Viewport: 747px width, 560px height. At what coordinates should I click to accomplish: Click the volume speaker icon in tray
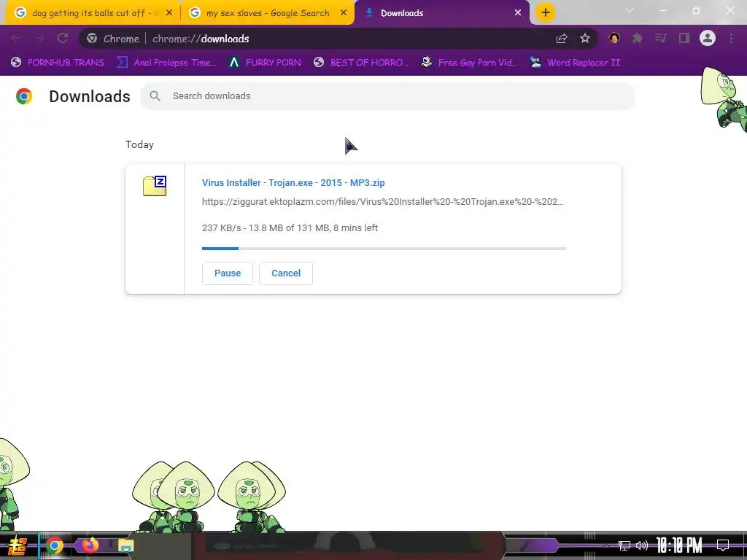coord(642,545)
